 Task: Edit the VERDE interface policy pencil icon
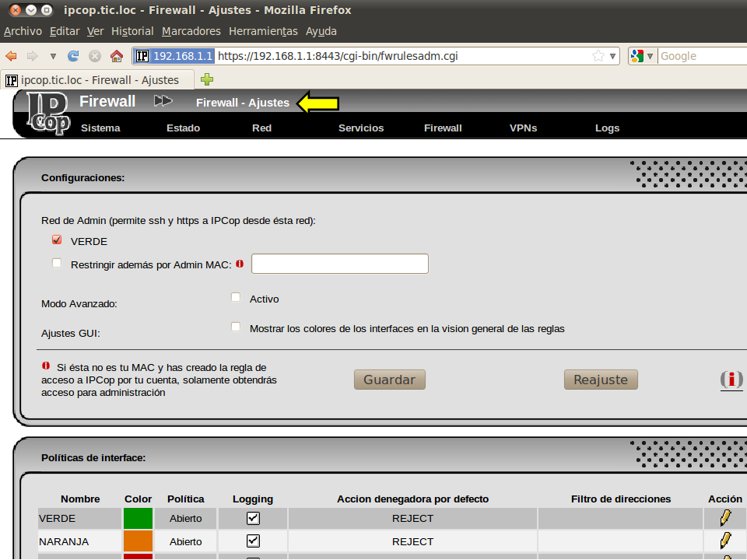point(725,517)
